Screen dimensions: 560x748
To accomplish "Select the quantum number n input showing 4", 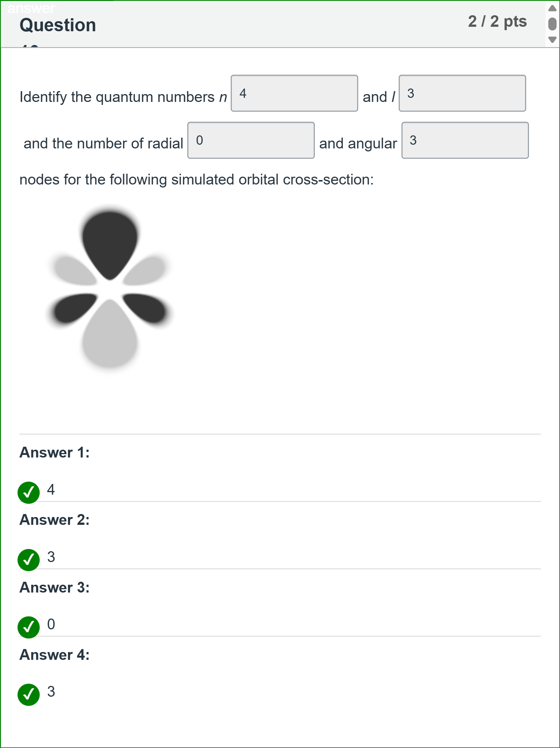I will (294, 94).
